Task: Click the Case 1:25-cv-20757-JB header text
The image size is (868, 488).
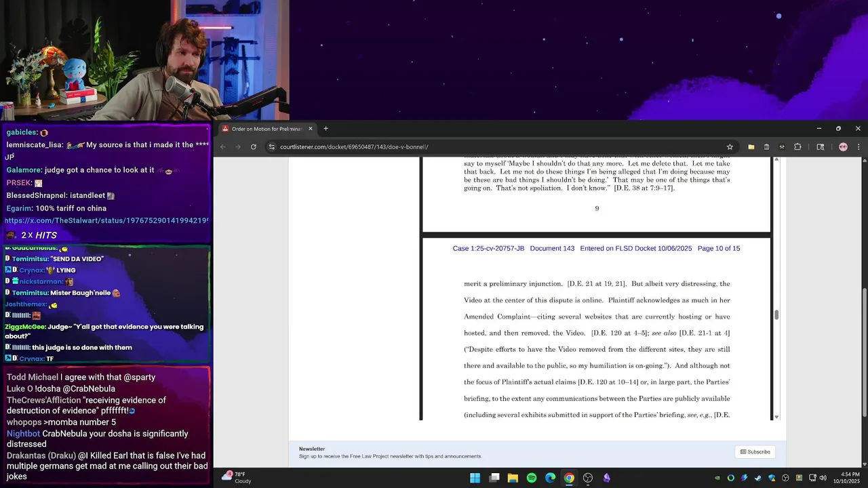Action: point(488,249)
